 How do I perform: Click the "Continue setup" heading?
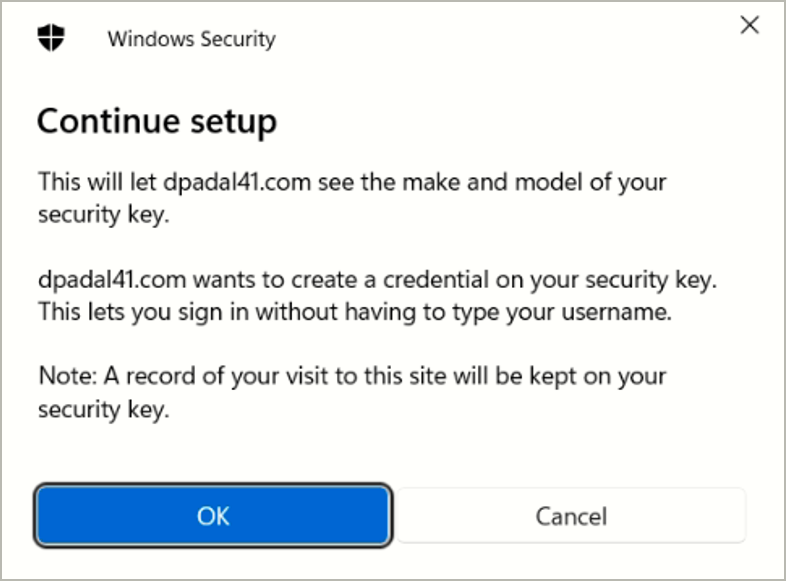point(156,123)
